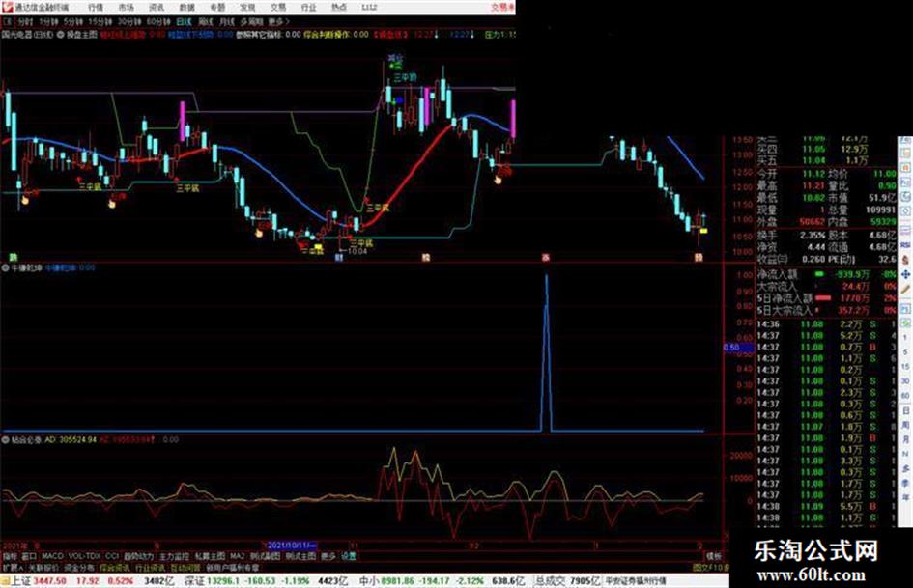Open the 行业 menu

pos(308,8)
